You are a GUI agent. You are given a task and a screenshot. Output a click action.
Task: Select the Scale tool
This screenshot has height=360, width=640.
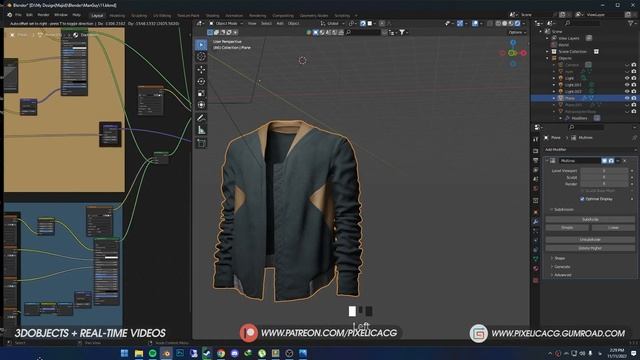coord(201,93)
